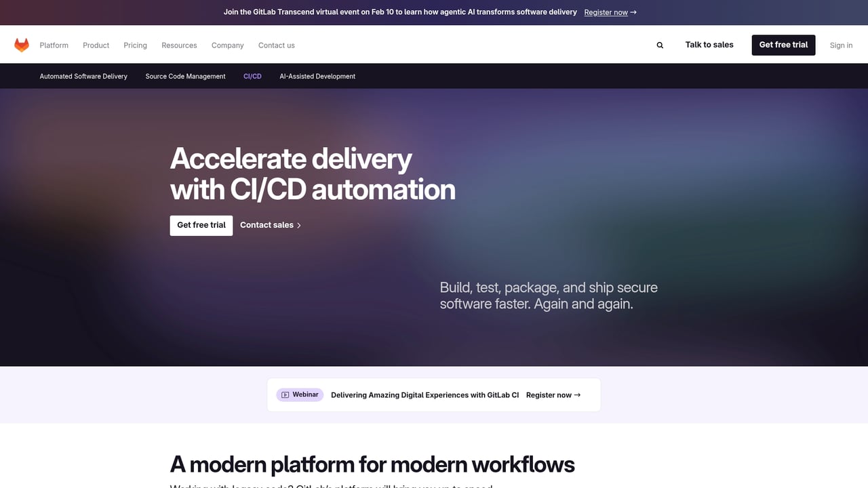Select Automated Software Delivery

pos(83,76)
